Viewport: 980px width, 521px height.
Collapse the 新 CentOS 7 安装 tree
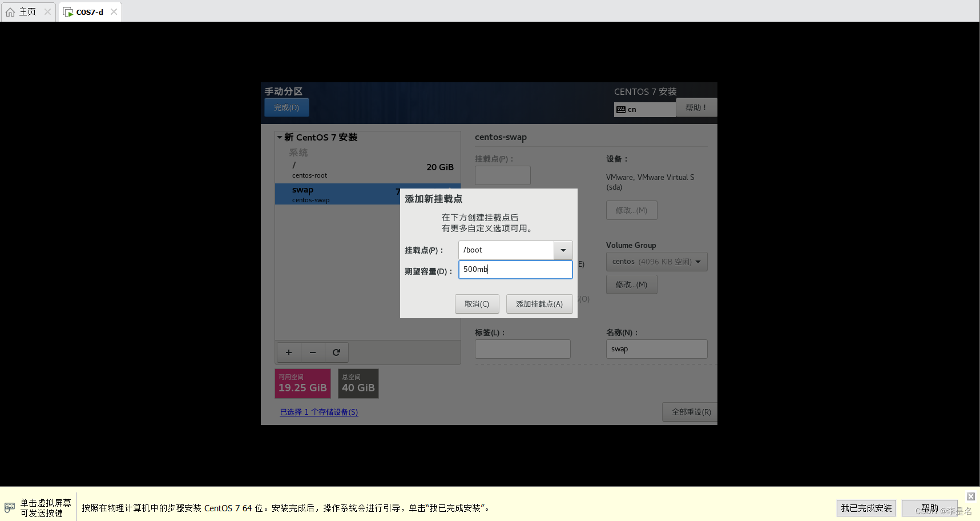point(280,137)
